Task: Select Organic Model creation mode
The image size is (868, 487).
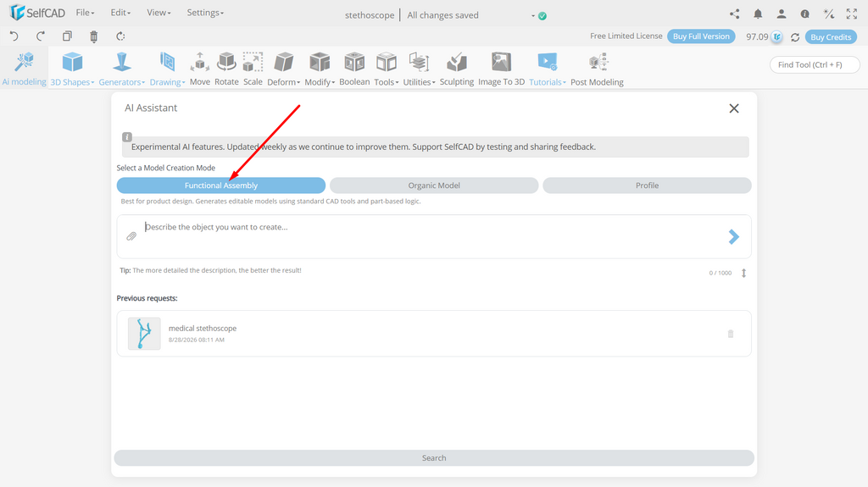Action: coord(434,185)
